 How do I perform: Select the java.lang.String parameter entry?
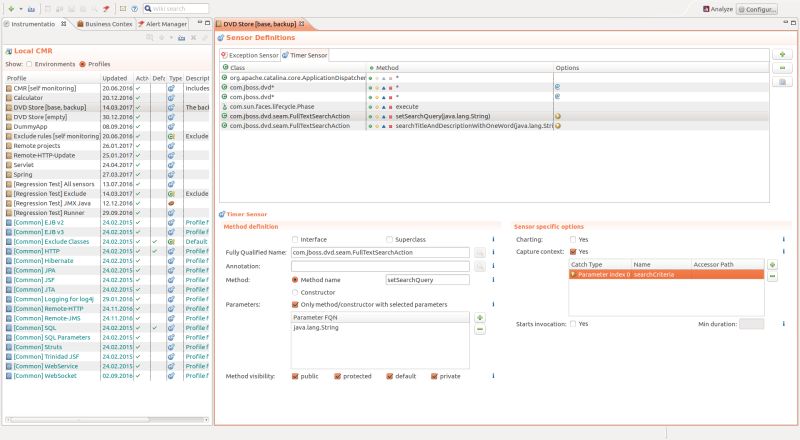tap(380, 328)
